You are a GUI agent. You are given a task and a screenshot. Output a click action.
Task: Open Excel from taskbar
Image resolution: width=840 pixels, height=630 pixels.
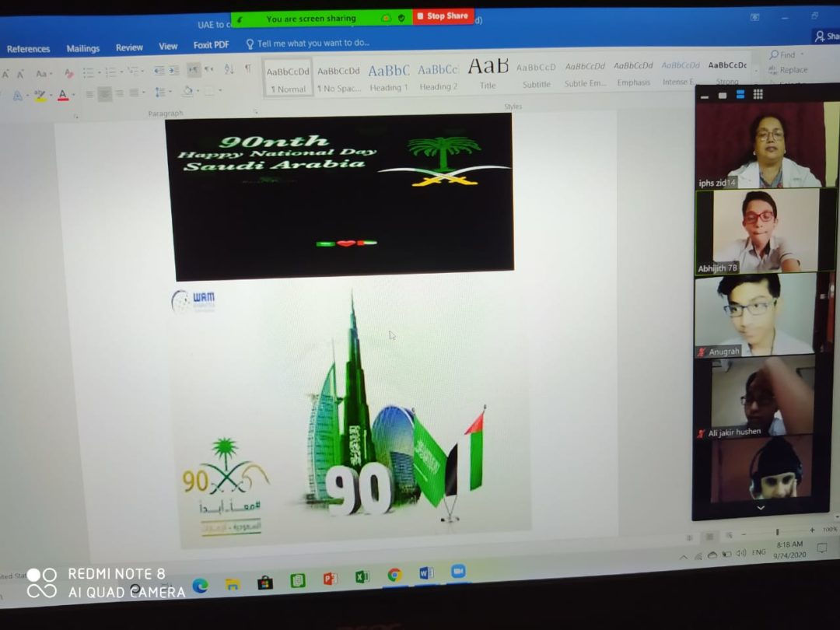click(x=362, y=577)
